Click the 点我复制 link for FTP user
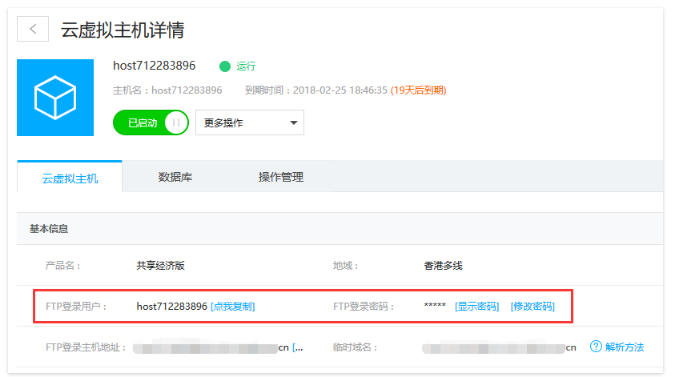 pos(233,307)
